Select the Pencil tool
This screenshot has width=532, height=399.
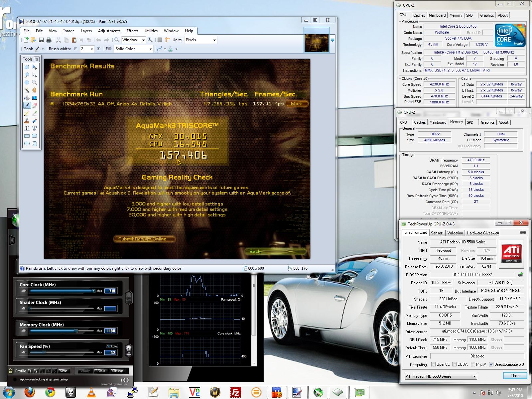click(27, 113)
